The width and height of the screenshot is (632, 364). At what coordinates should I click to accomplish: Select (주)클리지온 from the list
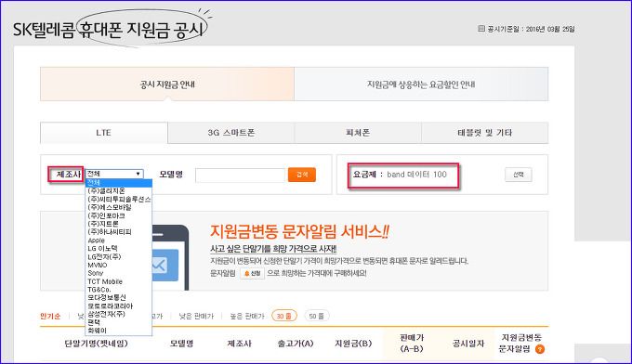119,190
